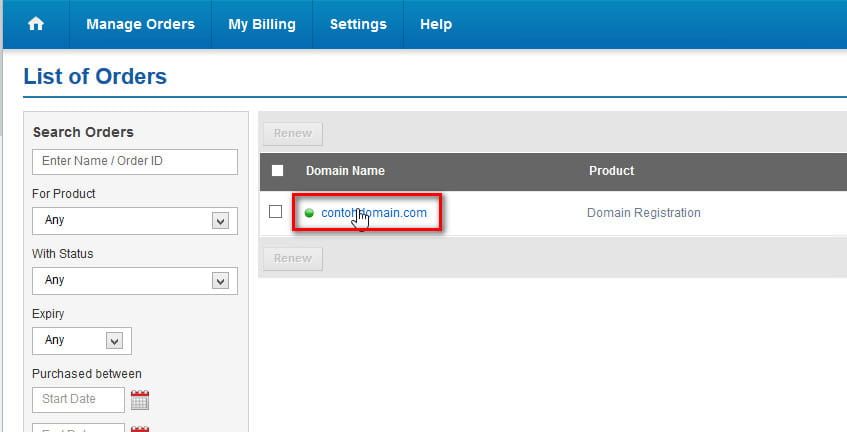Click the Search Orders panel title
This screenshot has height=432, width=847.
coord(83,132)
